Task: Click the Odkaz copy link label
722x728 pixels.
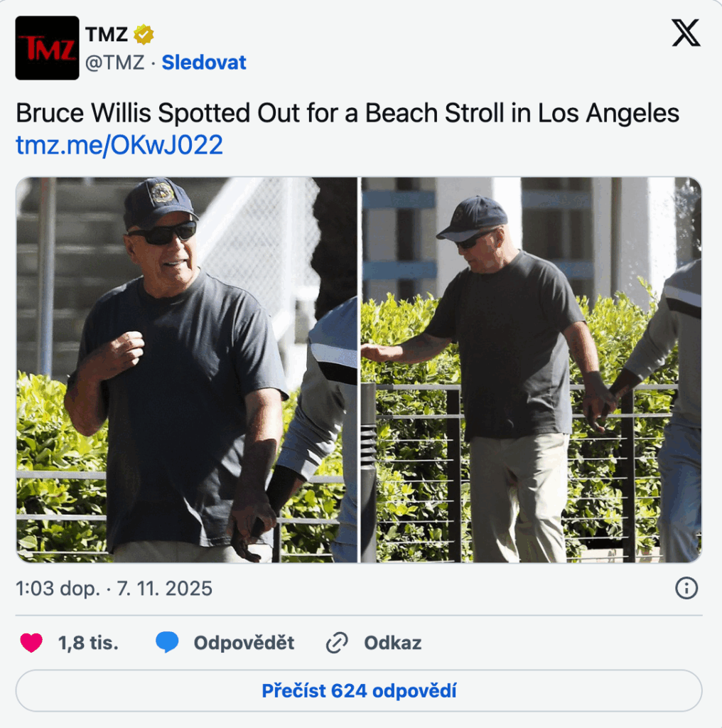Action: (393, 643)
